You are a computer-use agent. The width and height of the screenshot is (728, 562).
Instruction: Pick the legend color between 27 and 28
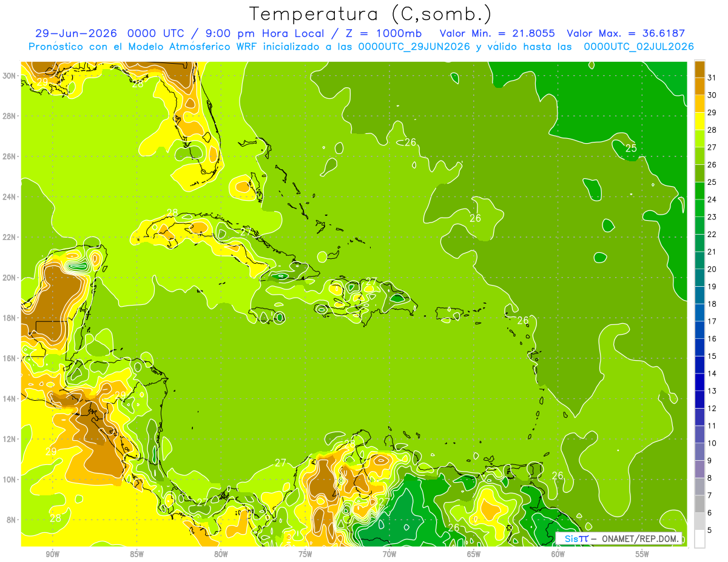click(699, 139)
